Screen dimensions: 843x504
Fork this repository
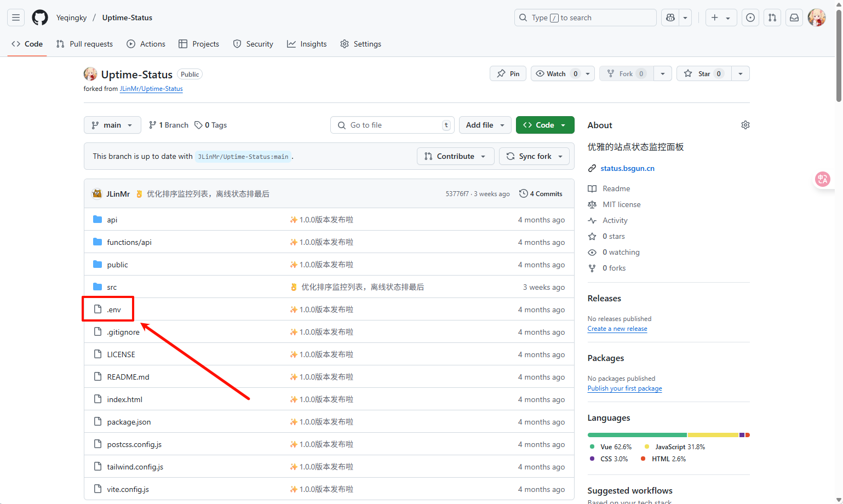(x=627, y=73)
